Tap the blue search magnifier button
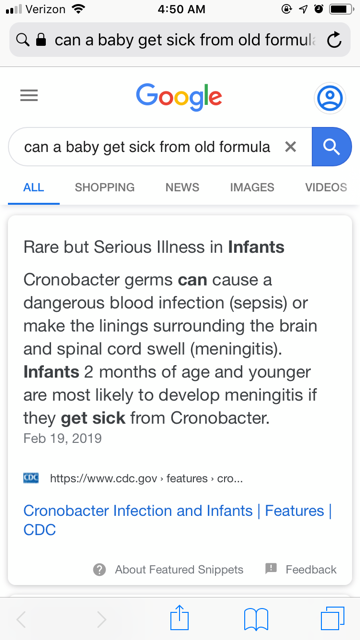 331,147
